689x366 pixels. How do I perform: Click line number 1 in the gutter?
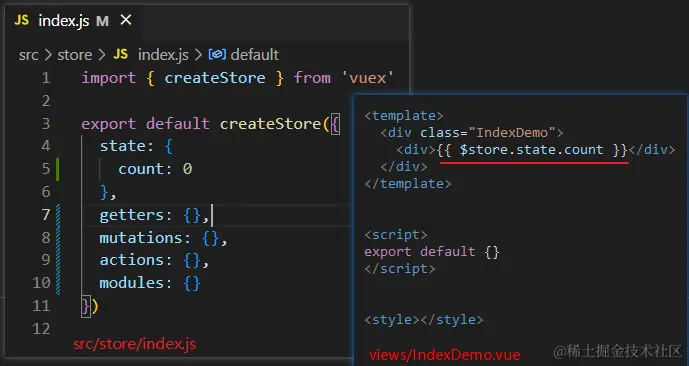(x=46, y=78)
